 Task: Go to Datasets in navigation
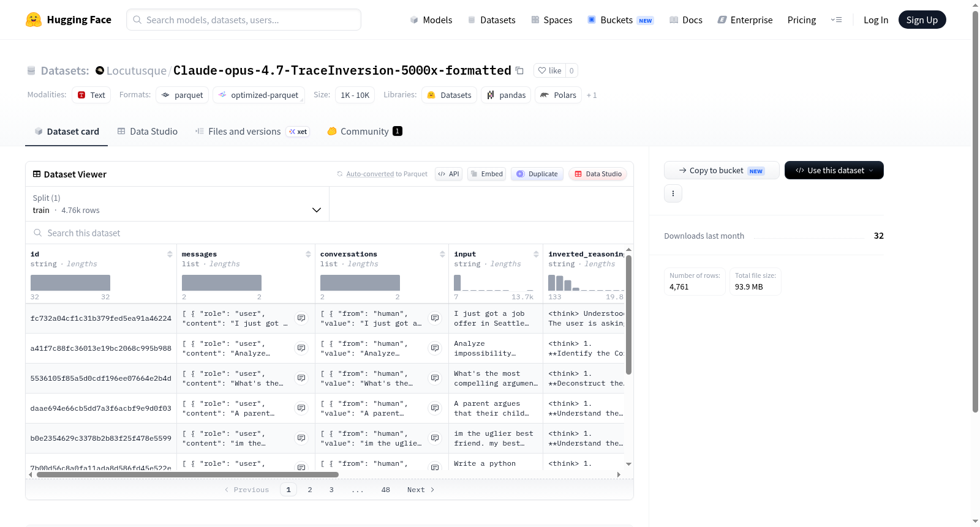pyautogui.click(x=492, y=20)
